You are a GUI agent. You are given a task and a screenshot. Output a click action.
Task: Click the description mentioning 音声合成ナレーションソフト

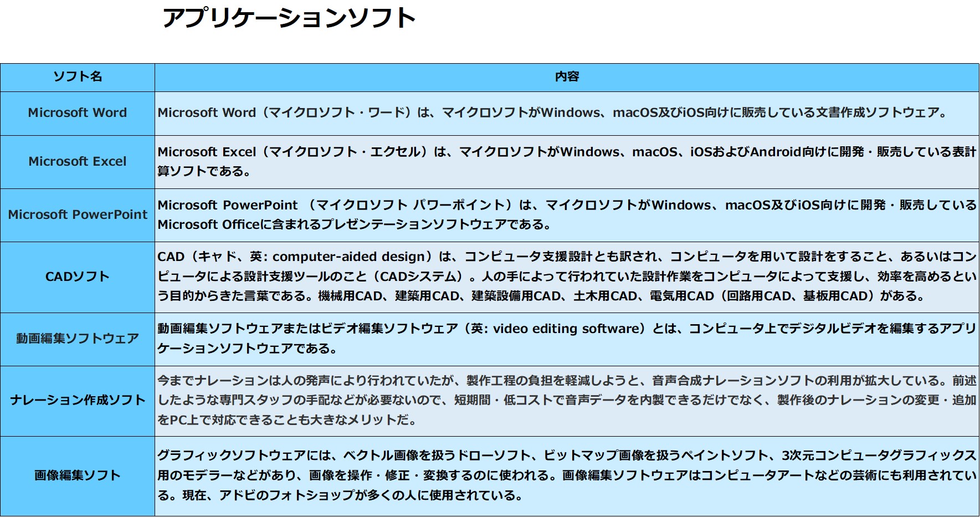[x=567, y=401]
